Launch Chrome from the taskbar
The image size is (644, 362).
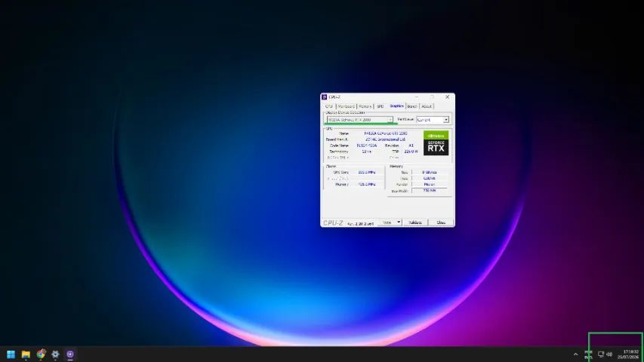[41, 354]
